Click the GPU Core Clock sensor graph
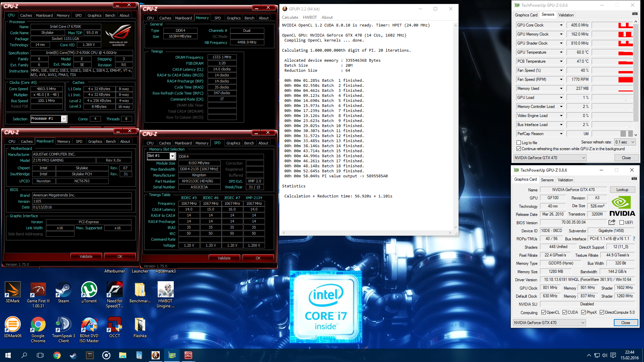The width and height of the screenshot is (644, 362). [x=612, y=25]
